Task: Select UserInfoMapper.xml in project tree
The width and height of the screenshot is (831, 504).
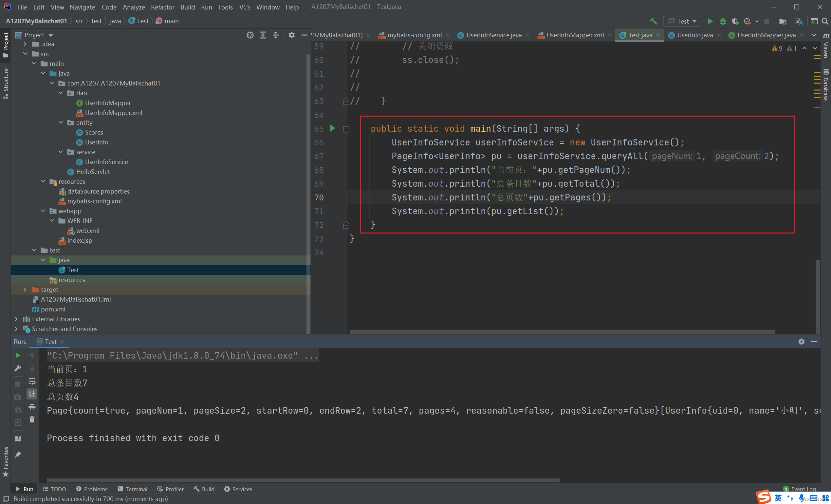Action: [113, 113]
